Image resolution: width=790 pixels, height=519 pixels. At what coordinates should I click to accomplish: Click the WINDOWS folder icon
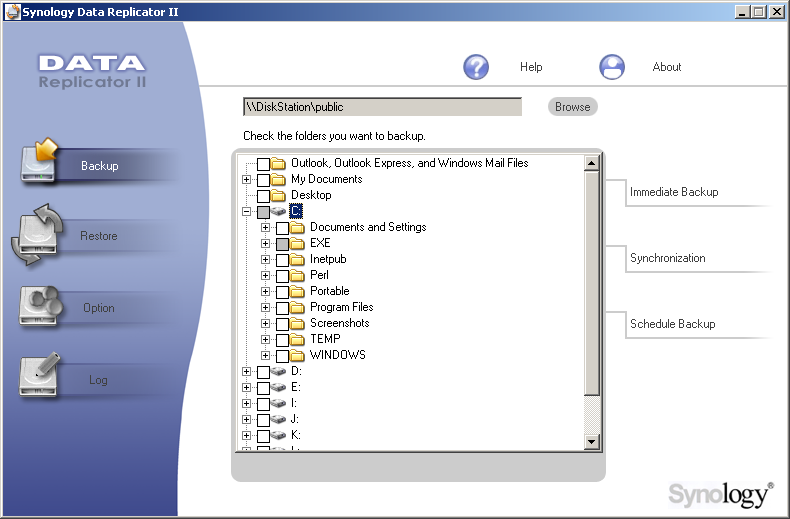click(297, 355)
